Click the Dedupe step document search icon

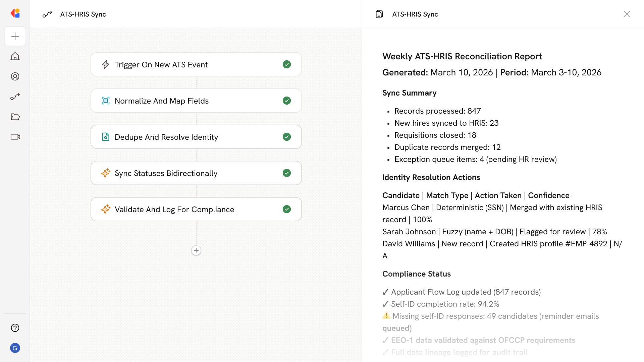(106, 137)
